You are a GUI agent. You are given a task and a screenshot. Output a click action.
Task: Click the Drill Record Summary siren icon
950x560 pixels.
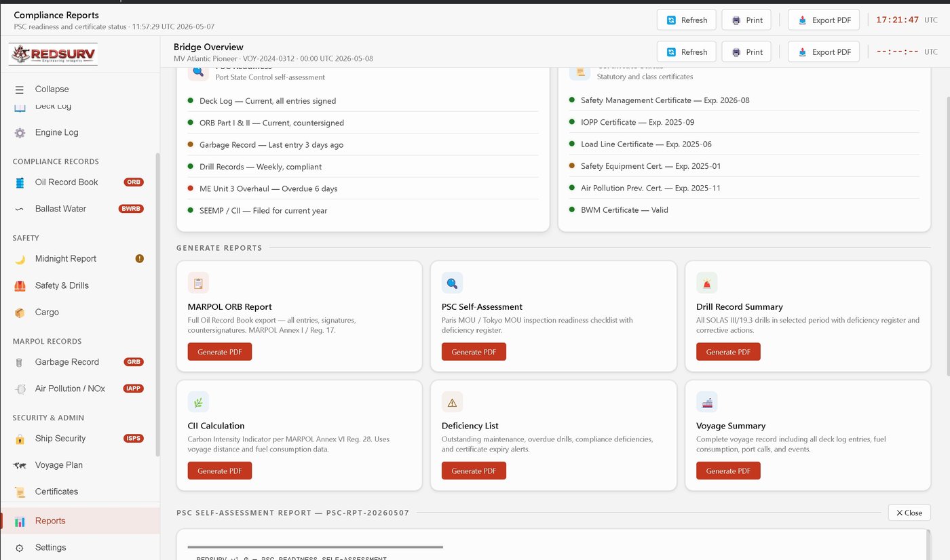point(706,283)
